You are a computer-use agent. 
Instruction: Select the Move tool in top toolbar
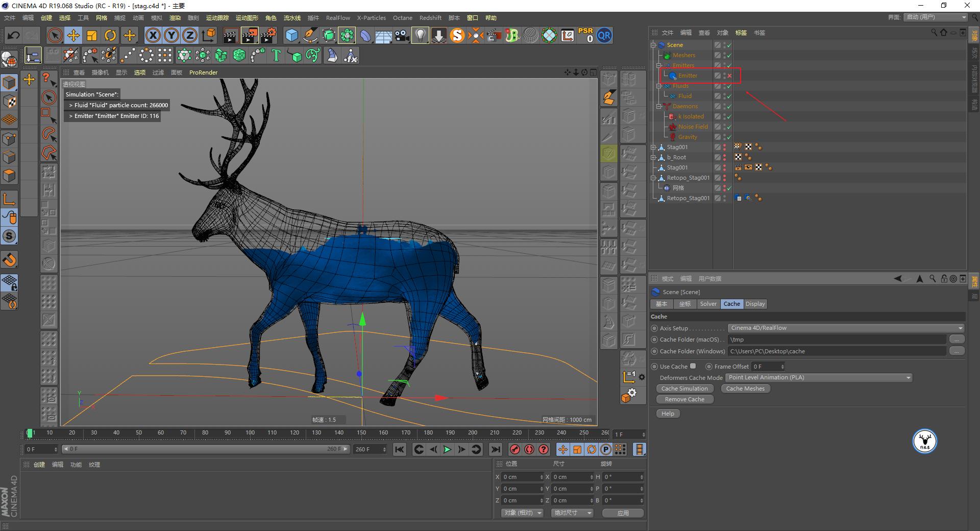click(73, 35)
